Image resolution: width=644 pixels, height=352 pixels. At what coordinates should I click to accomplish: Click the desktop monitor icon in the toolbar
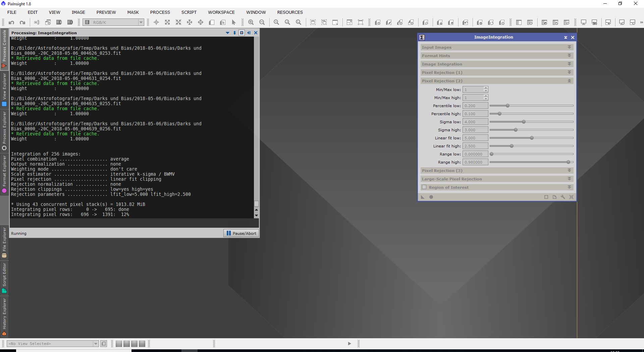583,23
